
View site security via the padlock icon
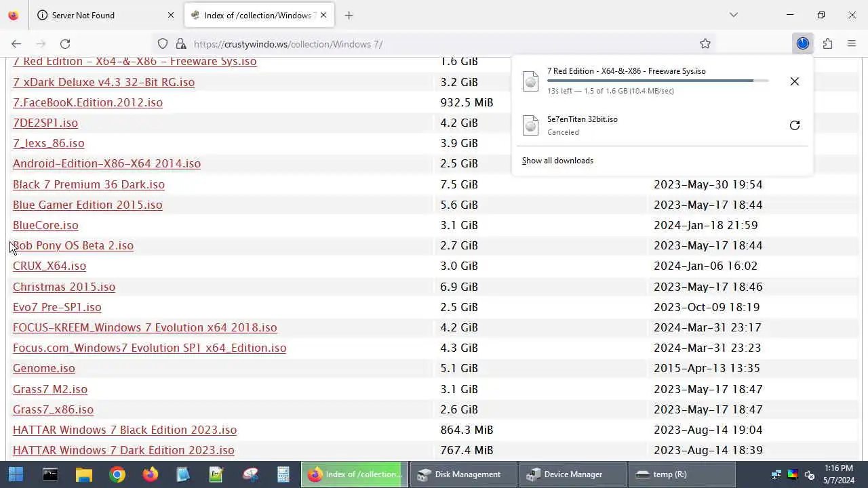click(x=180, y=43)
